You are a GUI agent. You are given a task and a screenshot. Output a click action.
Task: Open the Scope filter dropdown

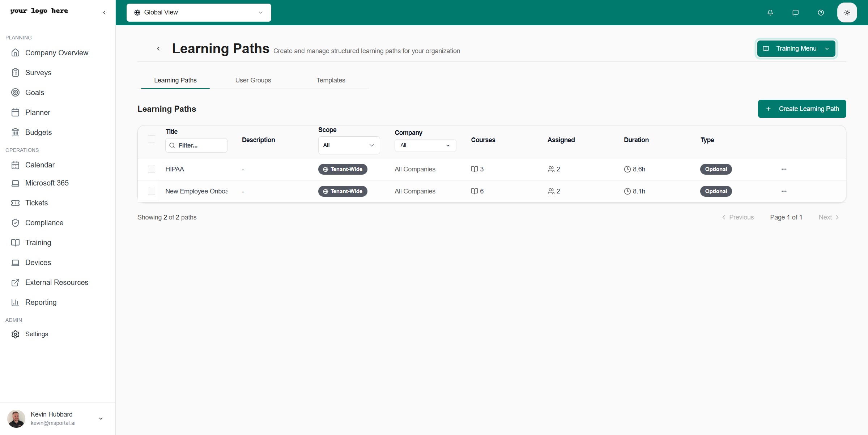point(349,145)
